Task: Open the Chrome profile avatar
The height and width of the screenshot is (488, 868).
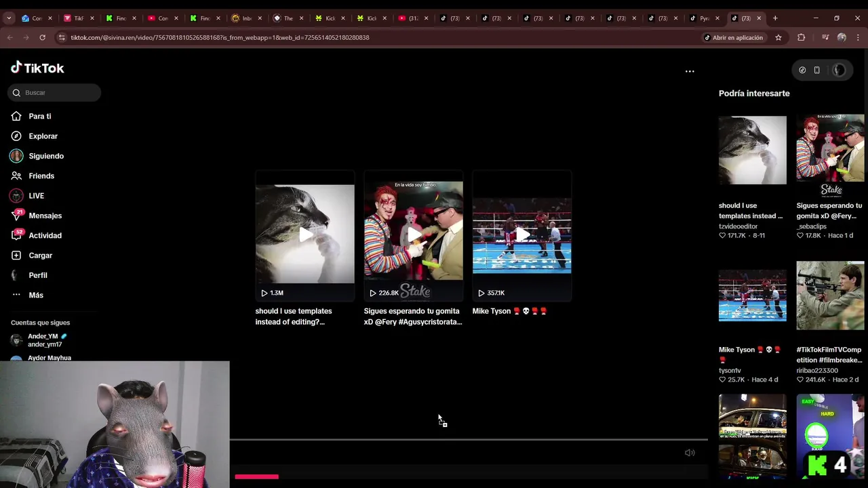Action: click(x=842, y=38)
